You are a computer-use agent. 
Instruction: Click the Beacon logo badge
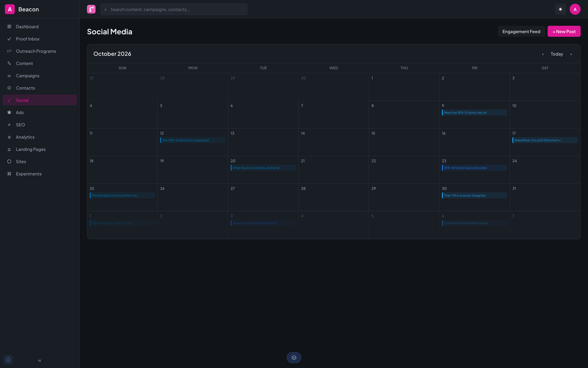[x=10, y=9]
